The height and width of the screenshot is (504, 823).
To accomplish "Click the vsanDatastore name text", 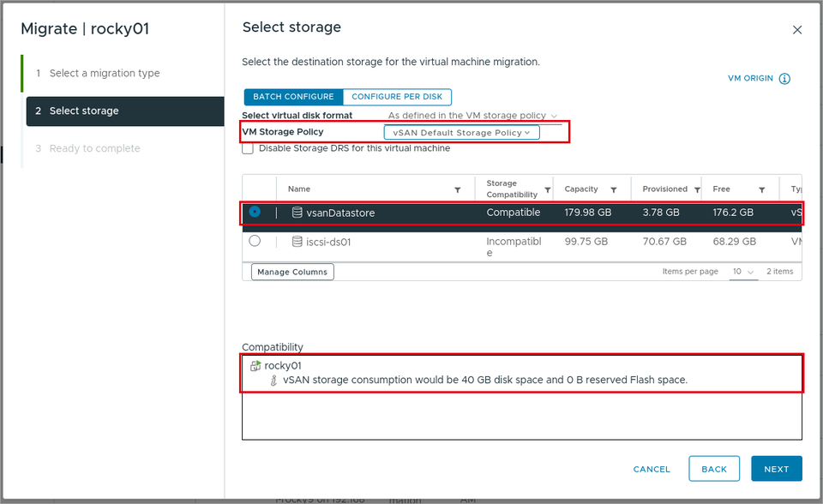I will coord(340,213).
